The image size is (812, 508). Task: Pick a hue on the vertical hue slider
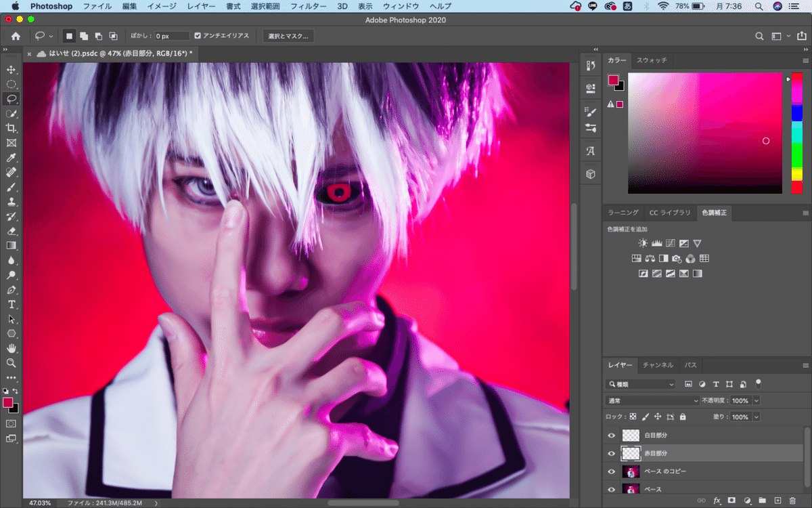coord(797,133)
